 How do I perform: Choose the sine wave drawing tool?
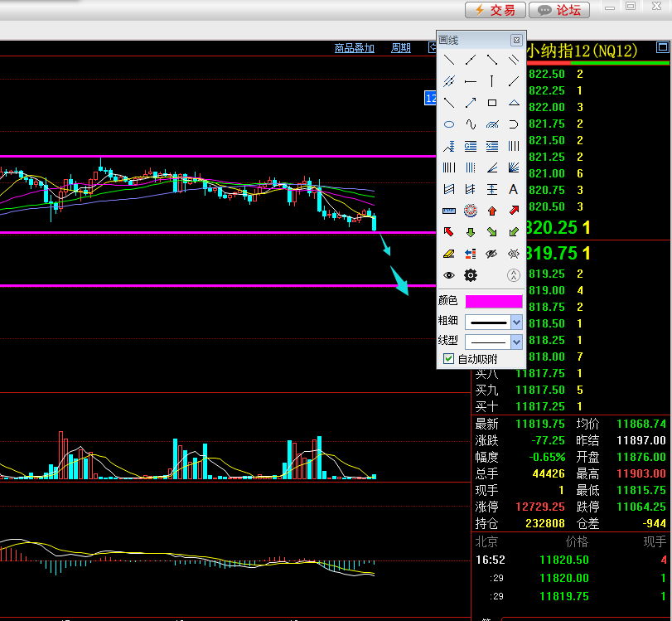[x=471, y=124]
